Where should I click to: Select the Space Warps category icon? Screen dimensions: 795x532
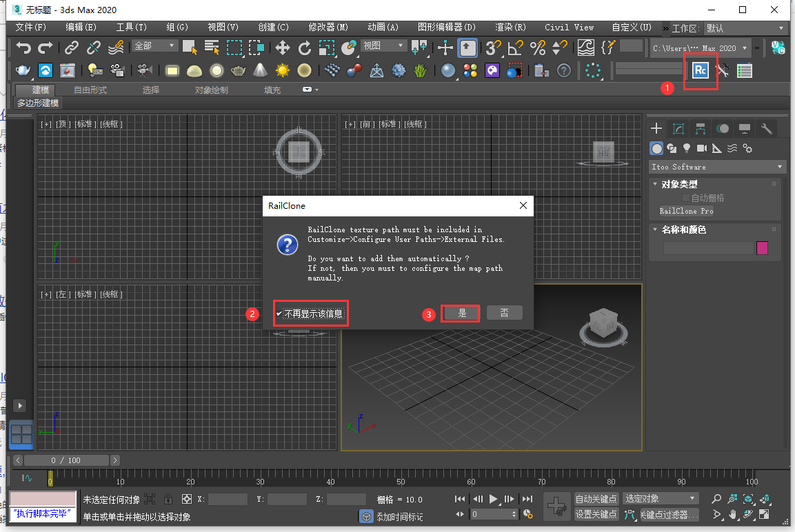click(x=732, y=148)
